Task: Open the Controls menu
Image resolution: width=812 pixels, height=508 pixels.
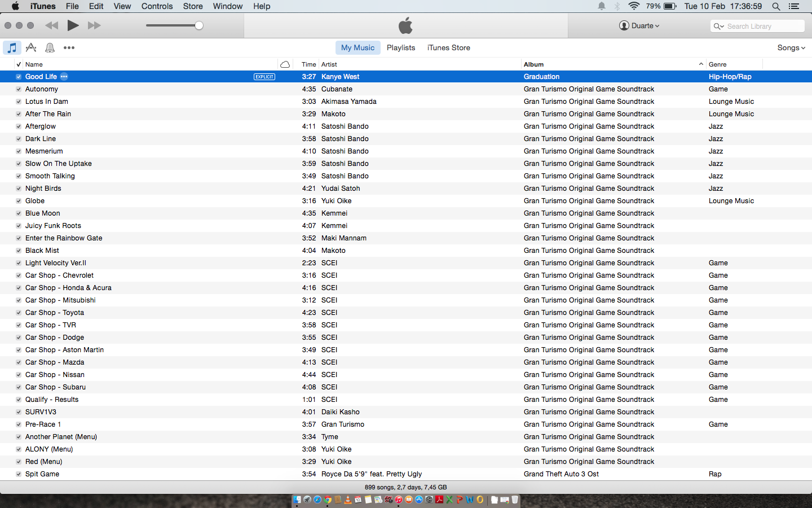Action: click(x=157, y=6)
